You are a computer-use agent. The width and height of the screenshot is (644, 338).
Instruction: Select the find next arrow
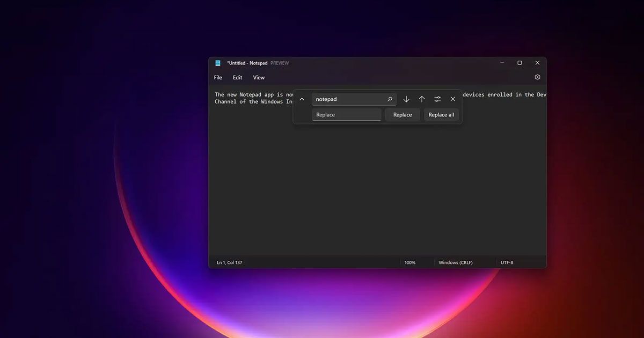[406, 99]
